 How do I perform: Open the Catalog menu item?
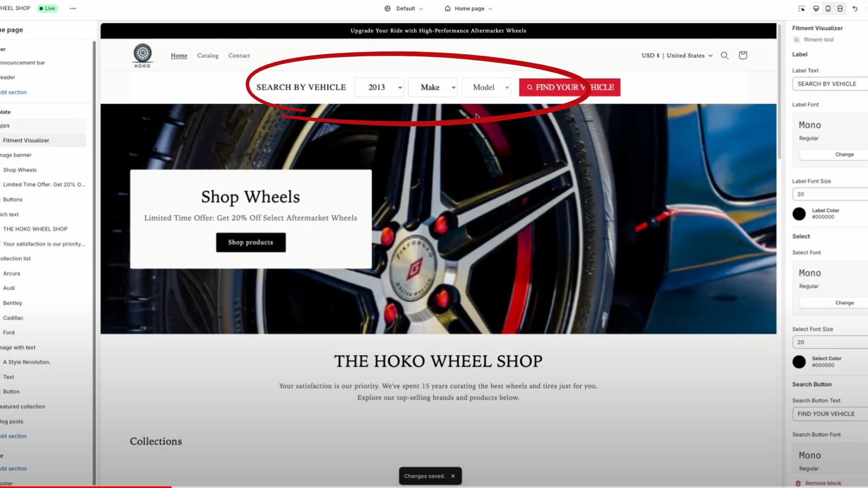point(208,56)
